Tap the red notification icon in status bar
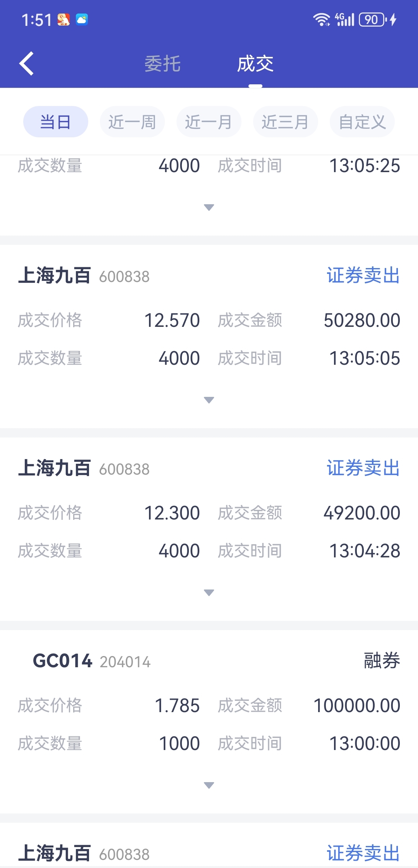The image size is (418, 868). (63, 19)
